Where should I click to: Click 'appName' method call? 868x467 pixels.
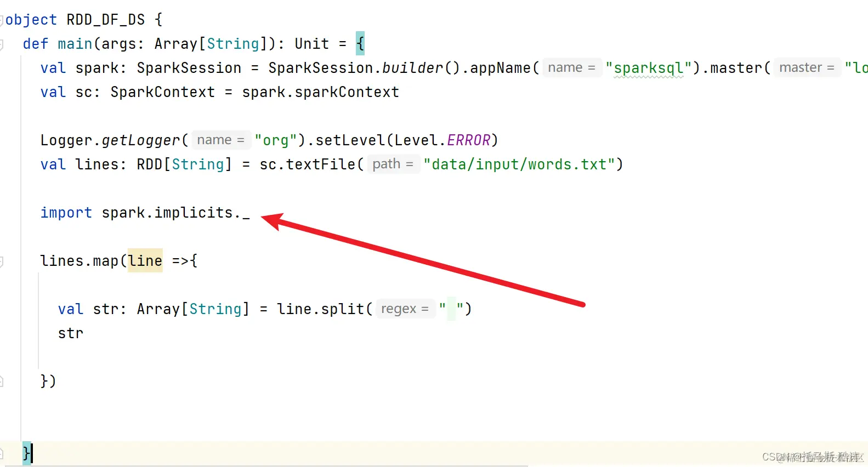(x=501, y=68)
